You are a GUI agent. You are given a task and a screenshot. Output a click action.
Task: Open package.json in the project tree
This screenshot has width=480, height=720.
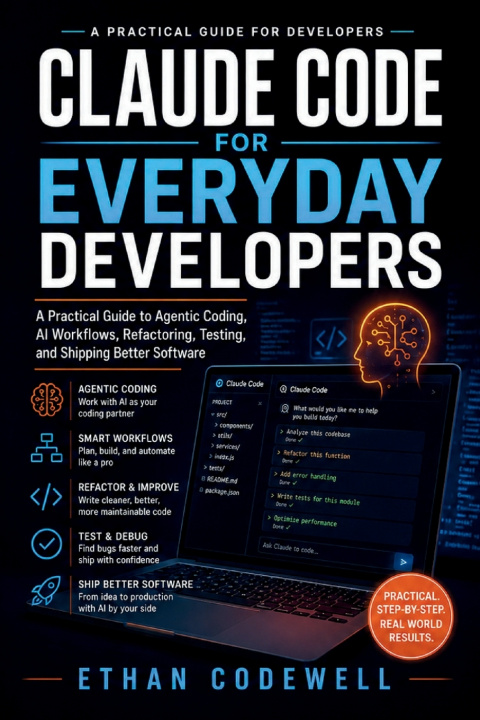(219, 491)
